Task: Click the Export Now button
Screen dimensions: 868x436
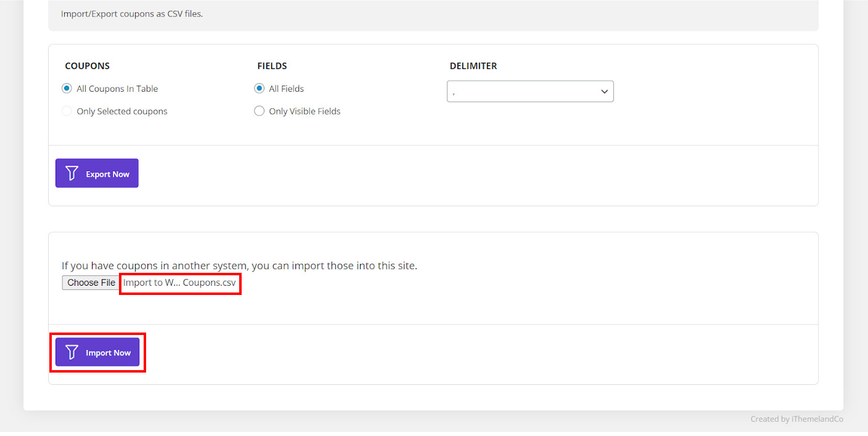Action: tap(97, 173)
